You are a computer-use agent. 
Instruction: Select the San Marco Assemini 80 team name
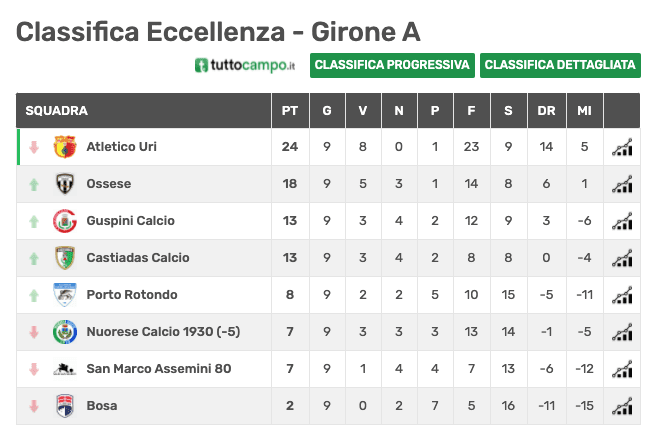pos(158,369)
